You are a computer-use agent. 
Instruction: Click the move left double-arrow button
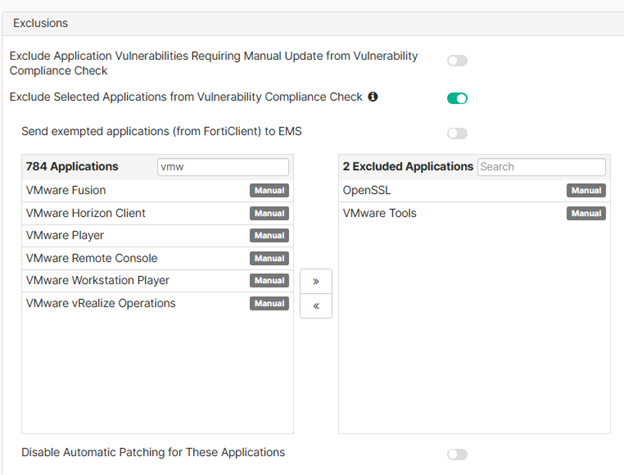316,306
